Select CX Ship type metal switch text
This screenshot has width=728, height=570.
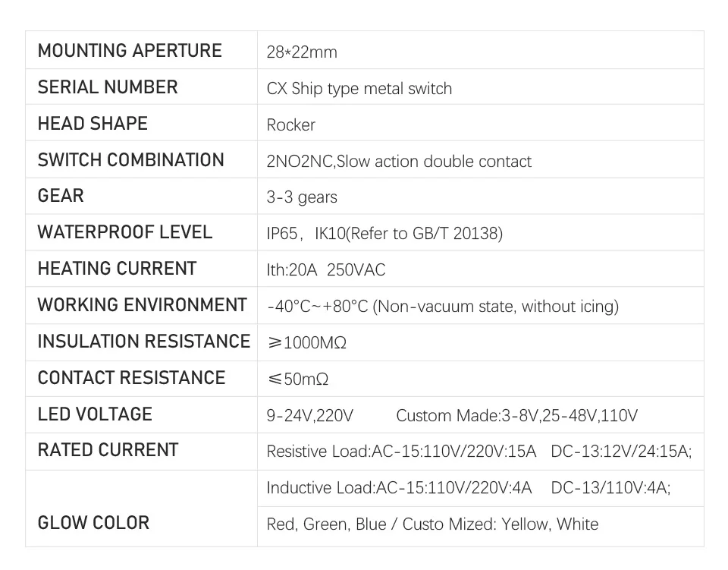click(x=359, y=88)
